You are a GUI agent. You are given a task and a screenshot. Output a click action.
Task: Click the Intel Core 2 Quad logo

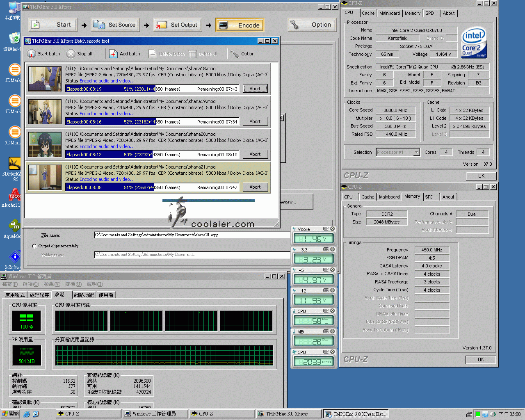pyautogui.click(x=474, y=43)
